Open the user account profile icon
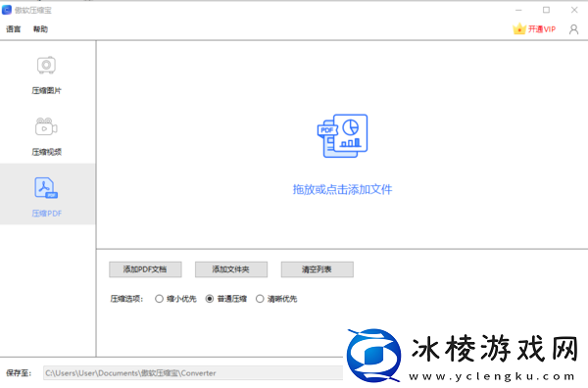The width and height of the screenshot is (588, 388). [x=573, y=29]
